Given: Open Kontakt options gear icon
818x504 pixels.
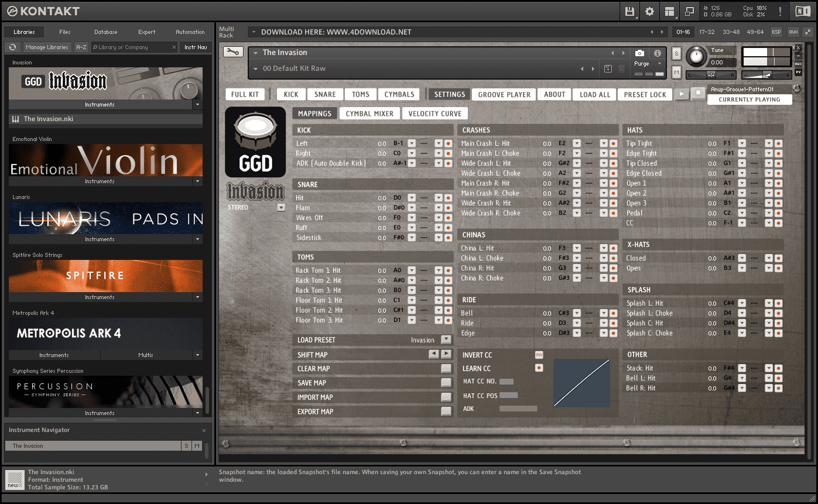Looking at the screenshot, I should pyautogui.click(x=649, y=11).
